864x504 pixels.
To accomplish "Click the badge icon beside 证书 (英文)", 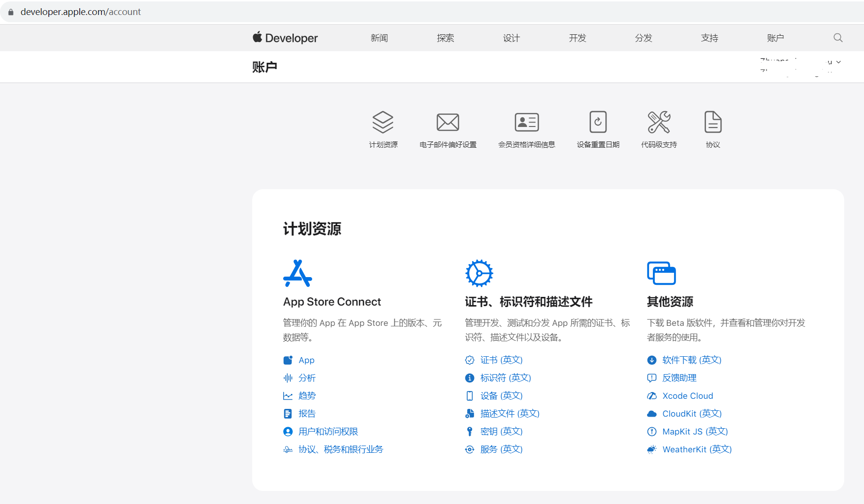I will click(470, 360).
